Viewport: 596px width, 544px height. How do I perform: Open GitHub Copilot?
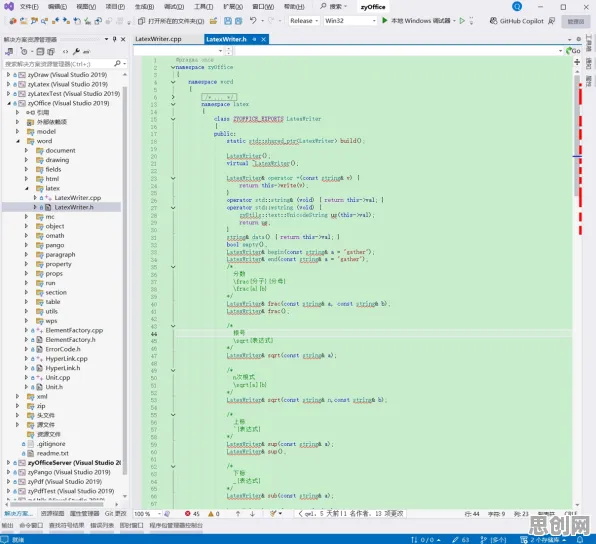tap(517, 21)
